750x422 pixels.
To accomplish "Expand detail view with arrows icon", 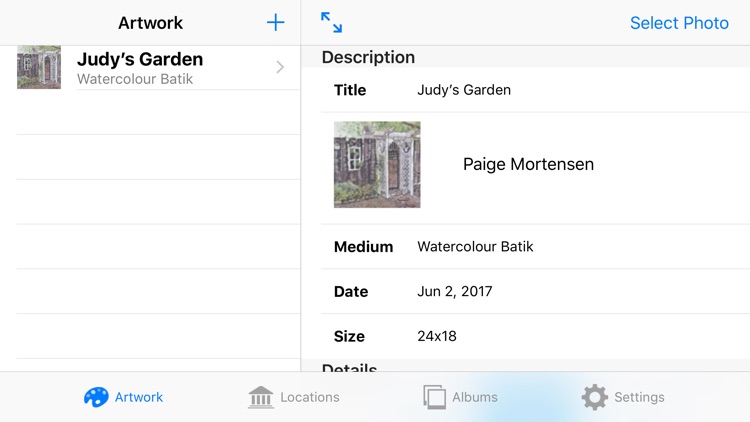I will point(331,22).
